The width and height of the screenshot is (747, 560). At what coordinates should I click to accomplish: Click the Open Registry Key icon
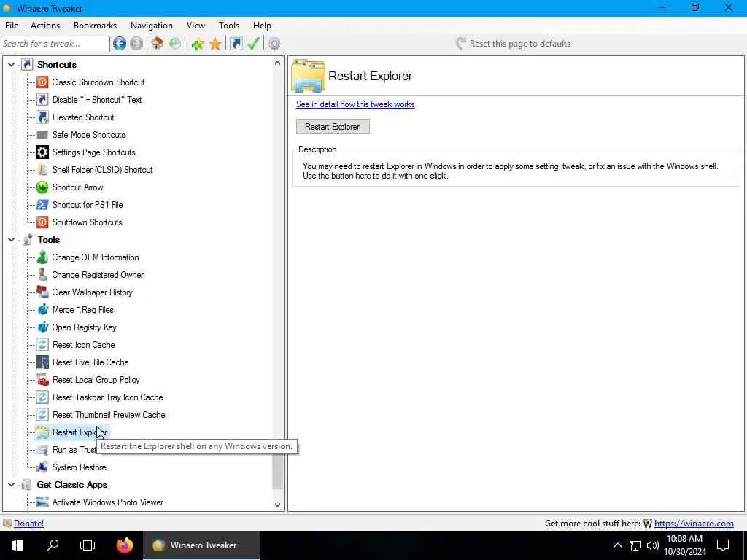coord(42,327)
